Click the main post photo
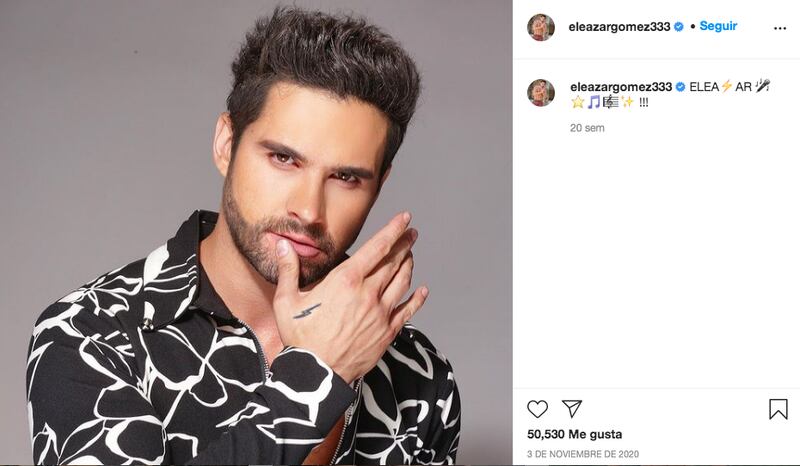Viewport: 800px width, 466px height. coord(256,233)
